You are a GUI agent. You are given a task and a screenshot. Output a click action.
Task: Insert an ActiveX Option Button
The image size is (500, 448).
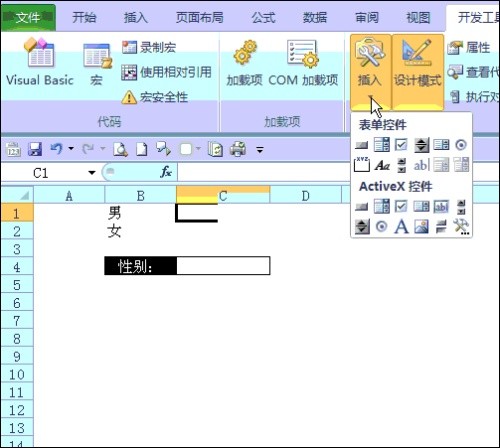coord(382,227)
